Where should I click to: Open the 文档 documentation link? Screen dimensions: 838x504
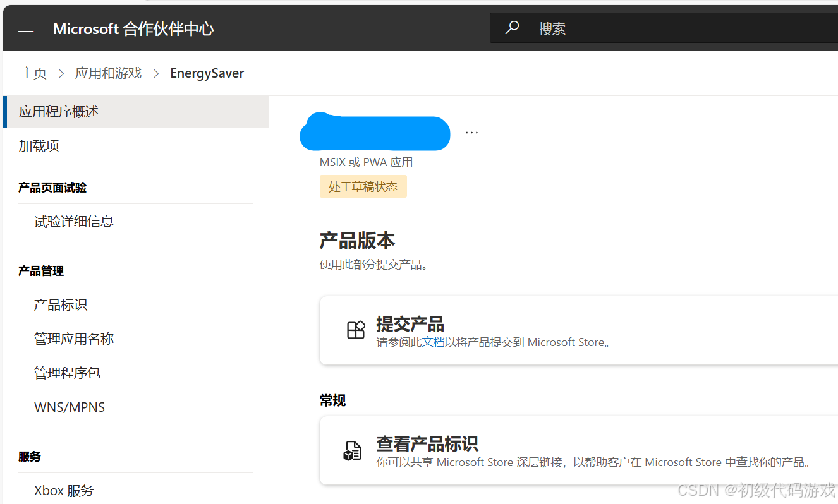click(x=434, y=342)
